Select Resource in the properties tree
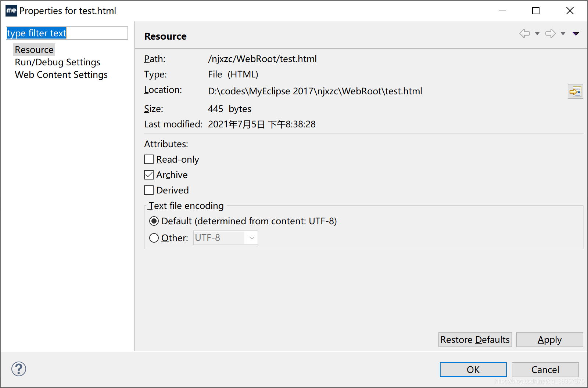588x388 pixels. pyautogui.click(x=34, y=50)
